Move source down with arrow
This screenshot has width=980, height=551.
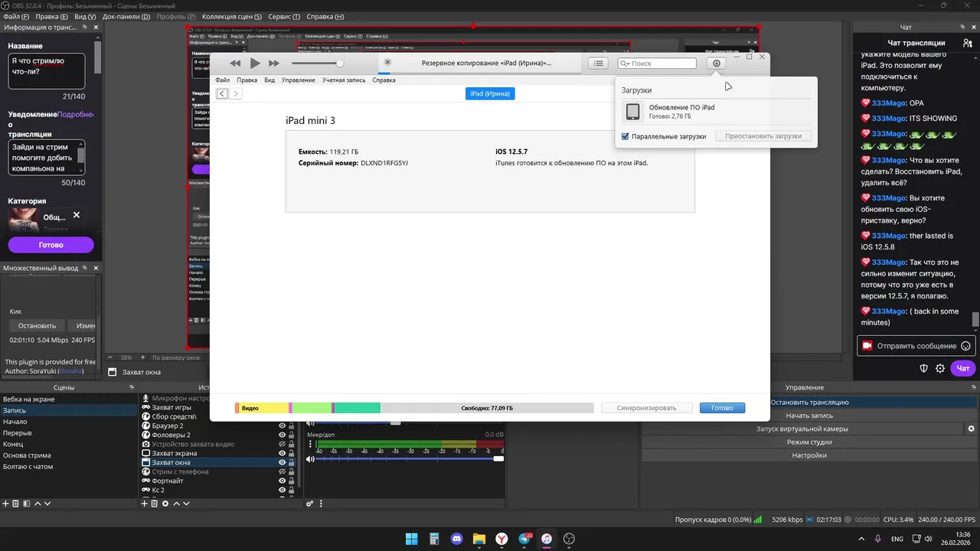(x=188, y=504)
